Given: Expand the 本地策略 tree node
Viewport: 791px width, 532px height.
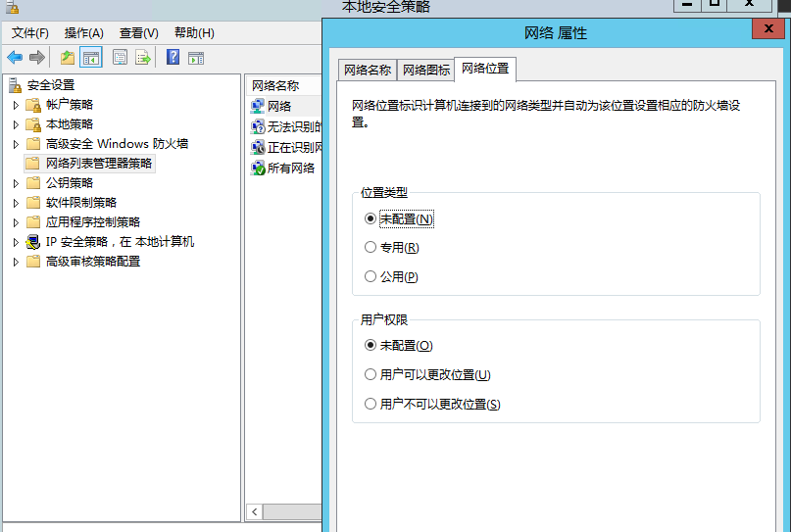Looking at the screenshot, I should tap(16, 124).
